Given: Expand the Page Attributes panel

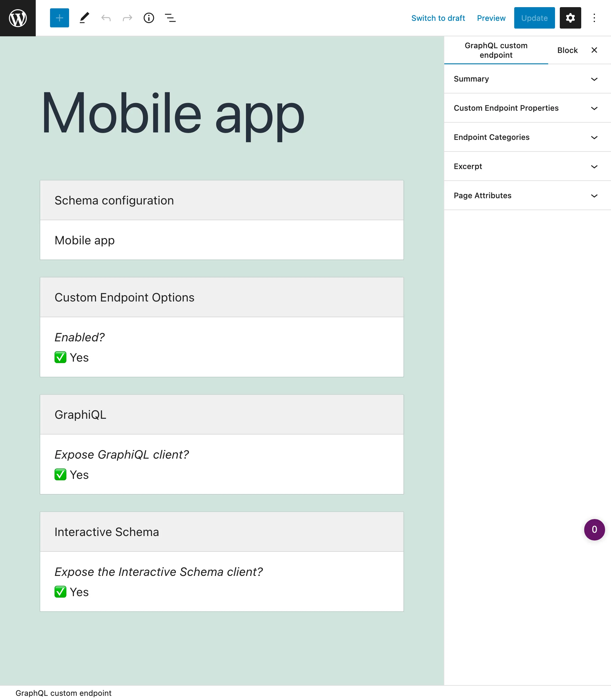Looking at the screenshot, I should [x=527, y=195].
